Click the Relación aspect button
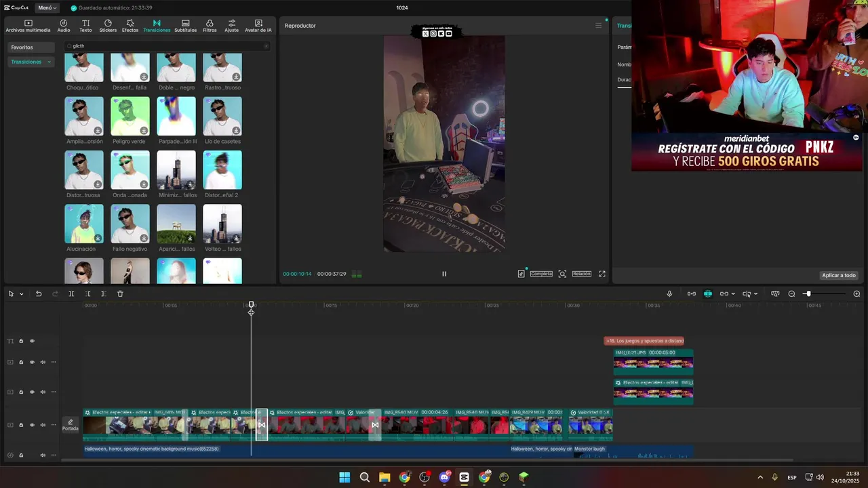The height and width of the screenshot is (488, 868). tap(582, 274)
